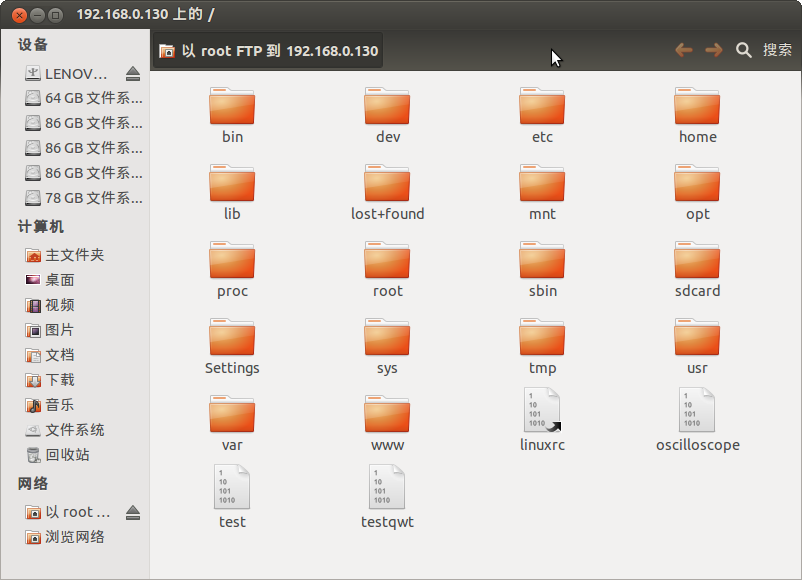This screenshot has width=802, height=580.
Task: Open 64 GB 文件系统 volume
Action: coord(83,98)
